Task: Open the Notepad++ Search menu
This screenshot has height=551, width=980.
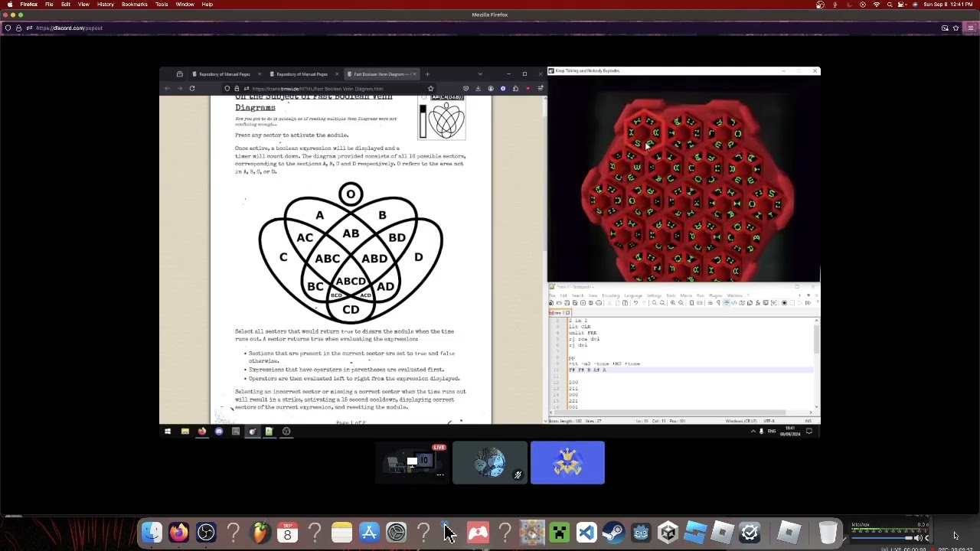Action: pyautogui.click(x=579, y=295)
